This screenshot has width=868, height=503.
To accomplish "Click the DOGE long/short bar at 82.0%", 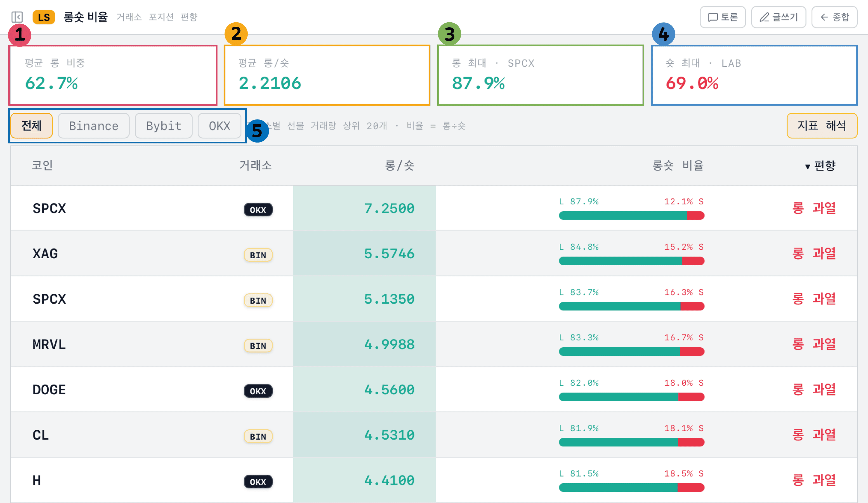I will 631,397.
